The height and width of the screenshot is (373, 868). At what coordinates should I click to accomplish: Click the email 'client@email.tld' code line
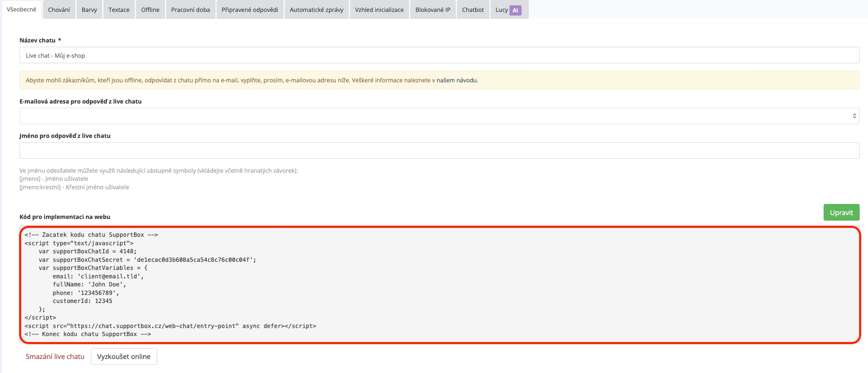tap(98, 276)
